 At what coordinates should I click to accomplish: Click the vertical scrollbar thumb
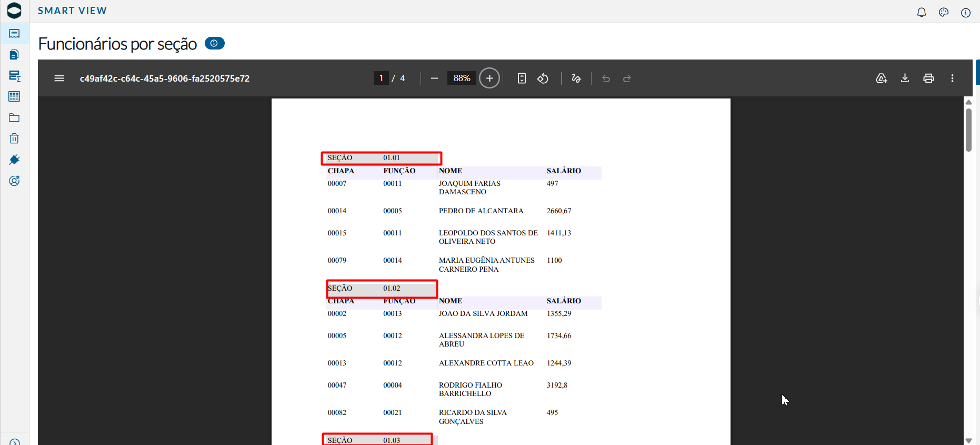click(968, 130)
